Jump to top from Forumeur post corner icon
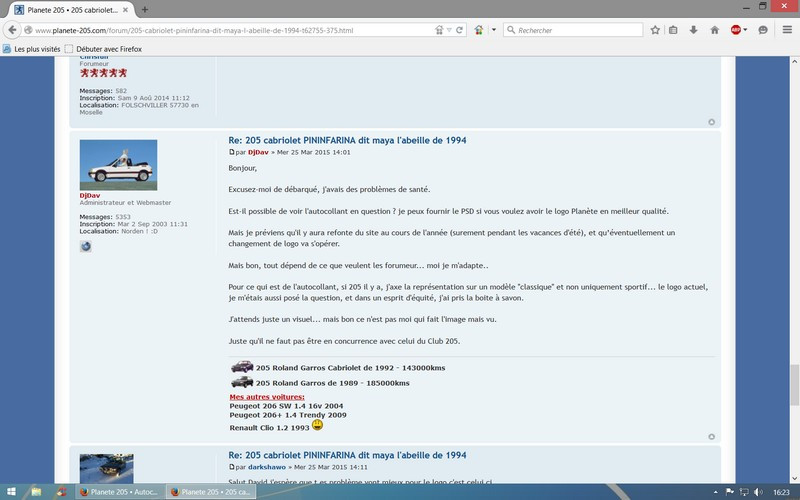Image resolution: width=800 pixels, height=500 pixels. click(x=712, y=122)
